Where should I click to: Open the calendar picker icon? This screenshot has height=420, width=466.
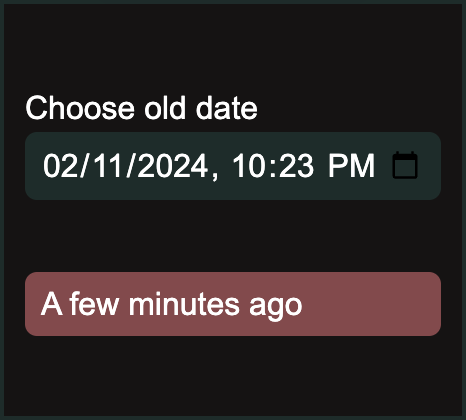point(405,165)
